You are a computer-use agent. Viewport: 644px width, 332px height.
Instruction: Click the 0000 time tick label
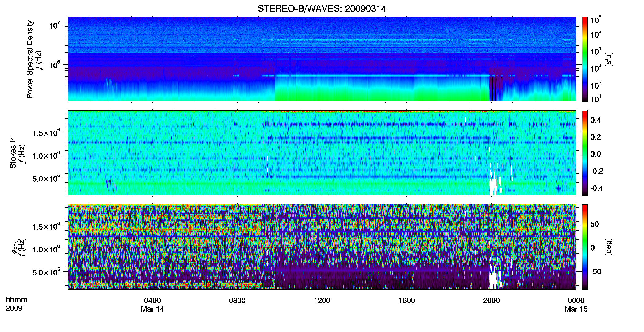pos(576,301)
